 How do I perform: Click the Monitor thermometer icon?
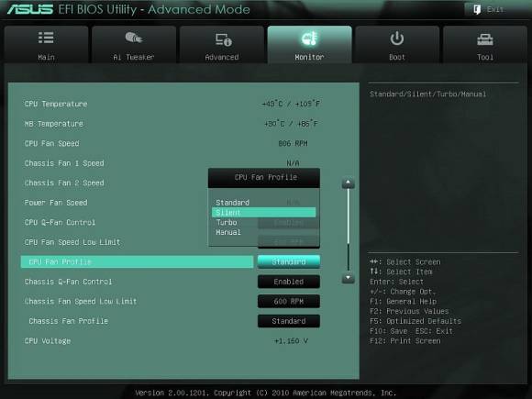309,39
